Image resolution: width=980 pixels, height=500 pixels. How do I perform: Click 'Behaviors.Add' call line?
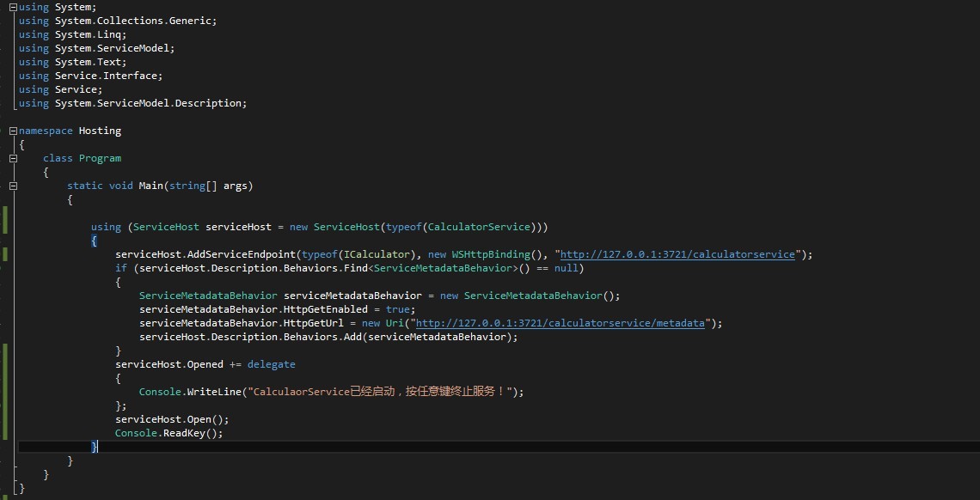328,337
